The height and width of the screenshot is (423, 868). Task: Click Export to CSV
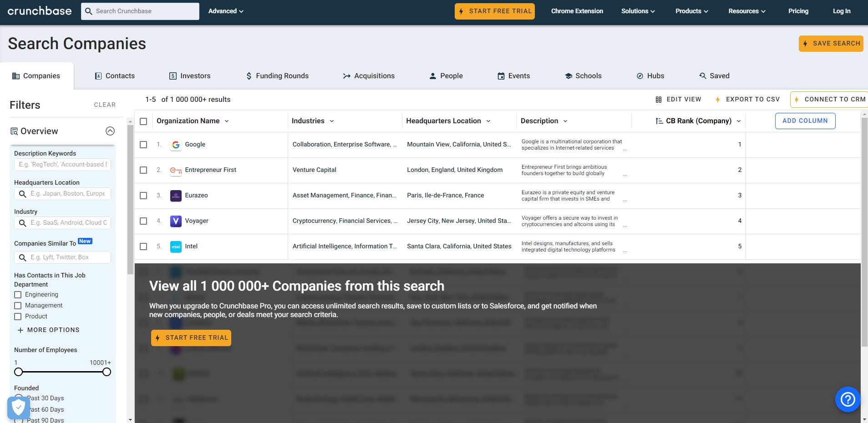[x=747, y=100]
